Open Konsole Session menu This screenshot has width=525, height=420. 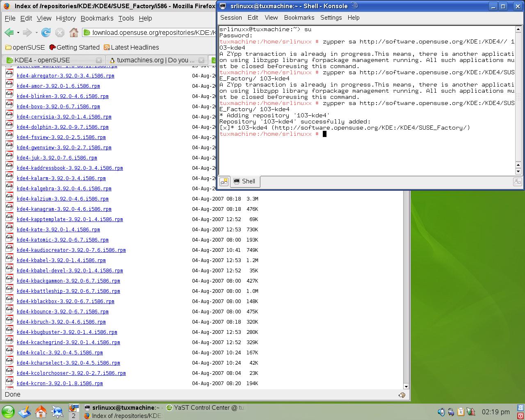(231, 18)
